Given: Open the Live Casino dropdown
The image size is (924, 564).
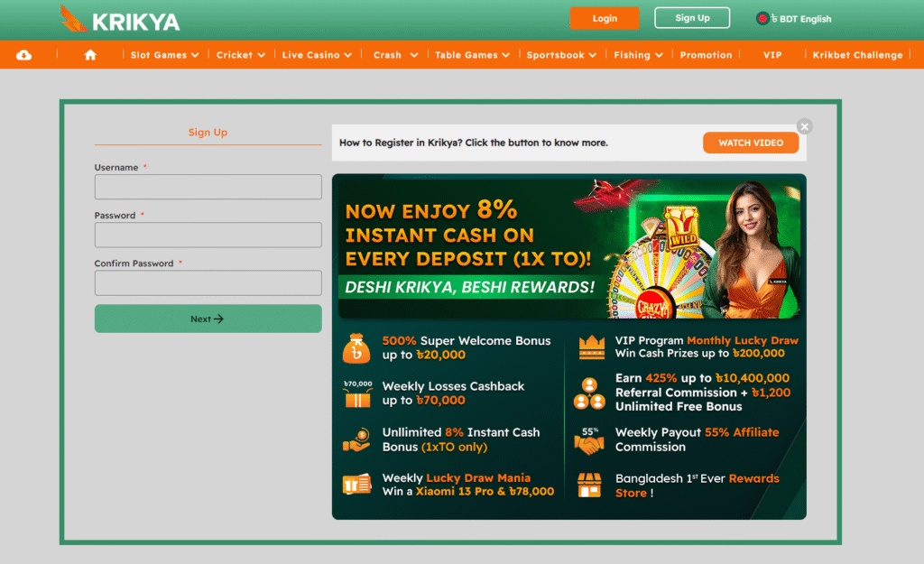Looking at the screenshot, I should click(317, 55).
